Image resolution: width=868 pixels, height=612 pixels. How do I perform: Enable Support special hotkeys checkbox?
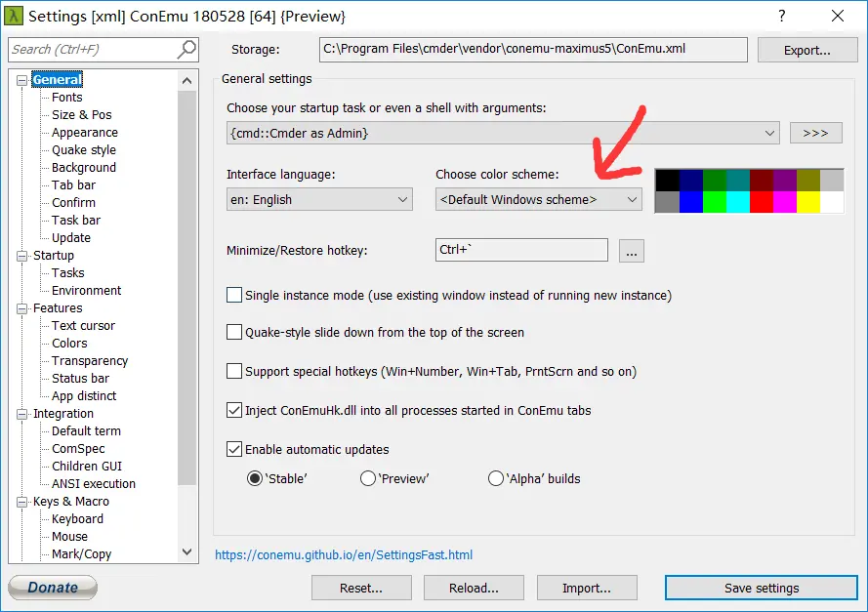pos(234,371)
